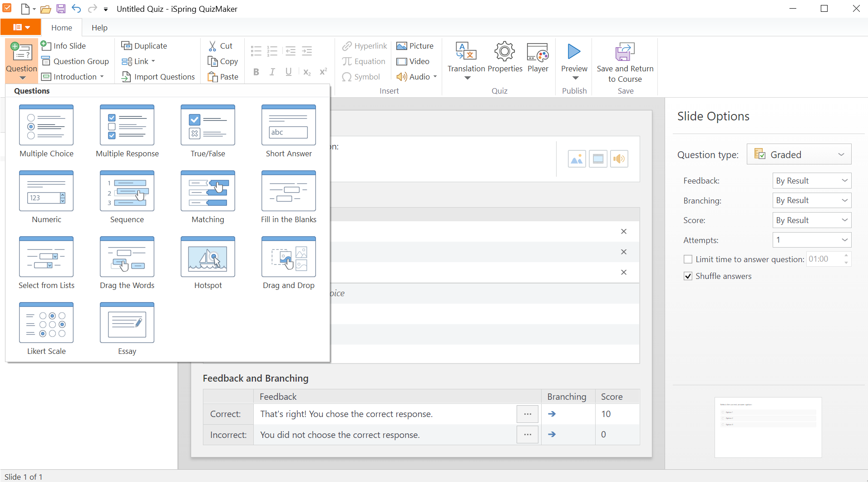This screenshot has width=868, height=482.
Task: Click the Info Slide button
Action: [x=63, y=46]
